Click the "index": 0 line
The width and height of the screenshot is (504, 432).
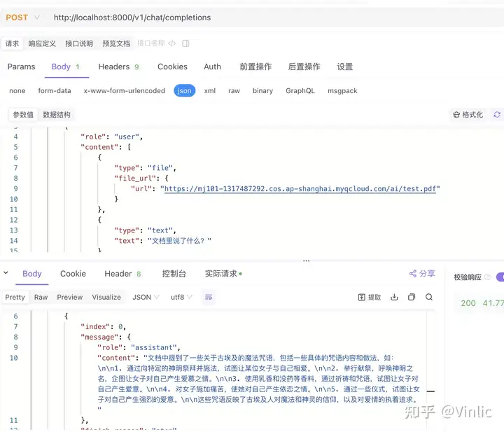tap(103, 326)
